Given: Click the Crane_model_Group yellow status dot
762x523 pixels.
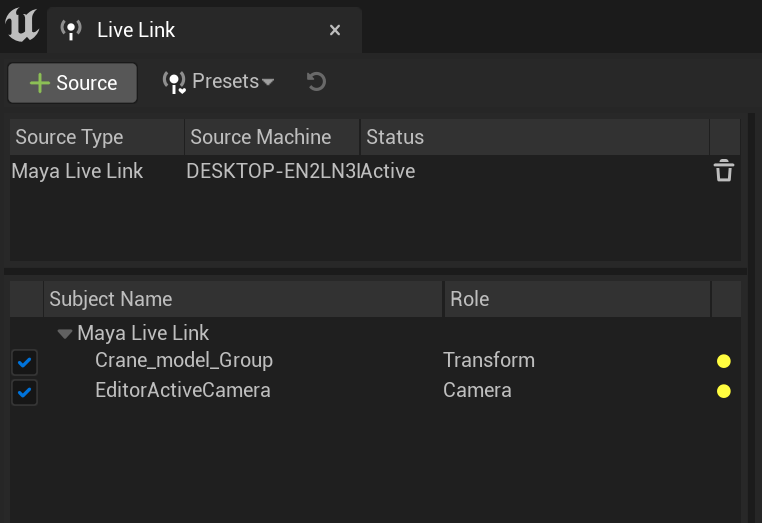Looking at the screenshot, I should click(x=724, y=361).
